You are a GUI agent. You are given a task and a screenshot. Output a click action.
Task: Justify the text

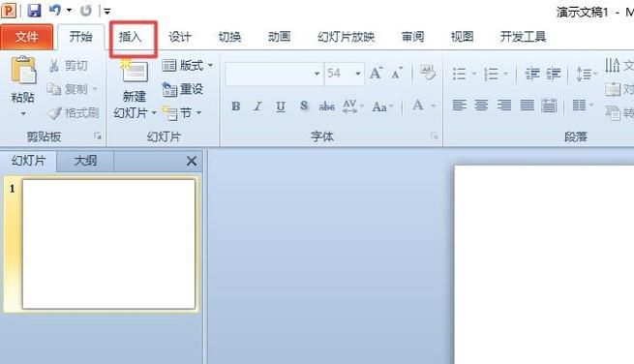point(527,106)
